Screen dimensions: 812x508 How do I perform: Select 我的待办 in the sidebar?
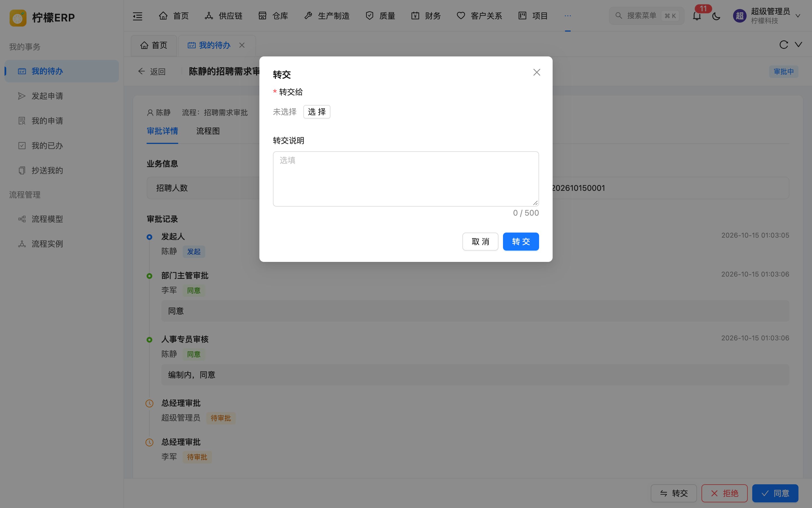[x=62, y=71]
